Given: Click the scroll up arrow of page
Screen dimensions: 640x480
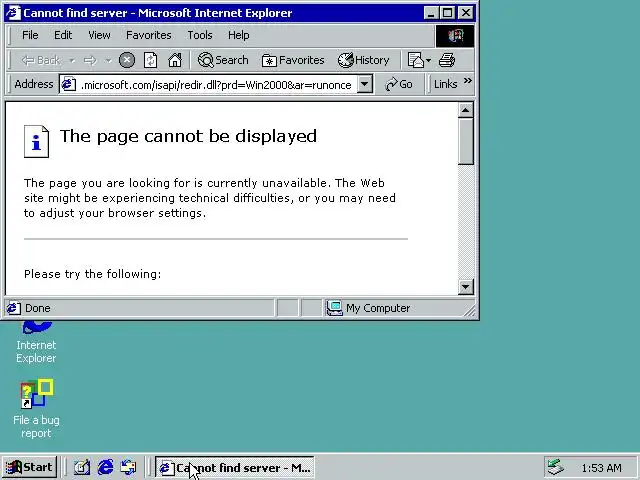Looking at the screenshot, I should click(x=466, y=110).
